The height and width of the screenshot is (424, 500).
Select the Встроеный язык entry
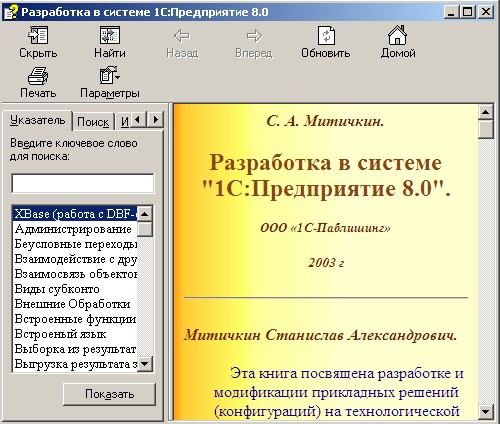pyautogui.click(x=75, y=334)
